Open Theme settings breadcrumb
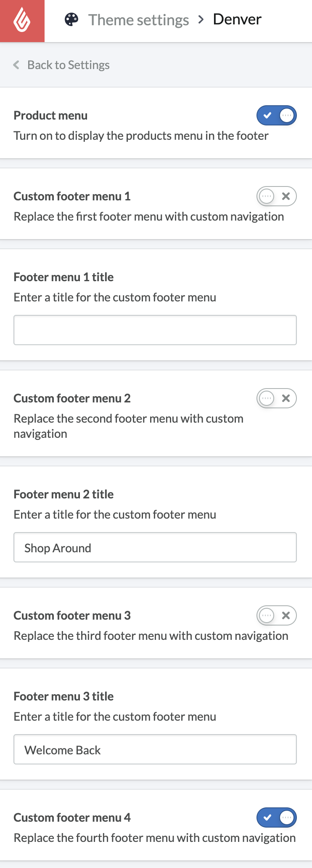 click(138, 20)
